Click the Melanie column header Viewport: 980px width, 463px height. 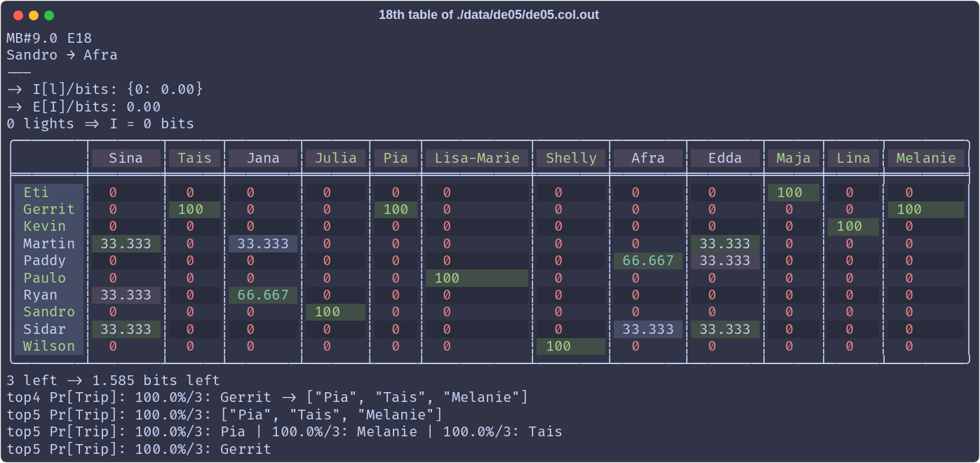click(926, 158)
